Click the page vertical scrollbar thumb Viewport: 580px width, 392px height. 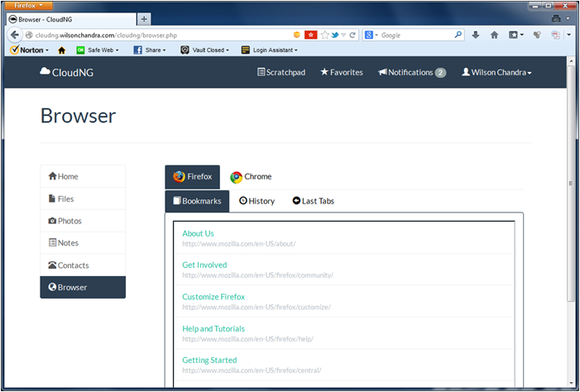click(x=570, y=184)
